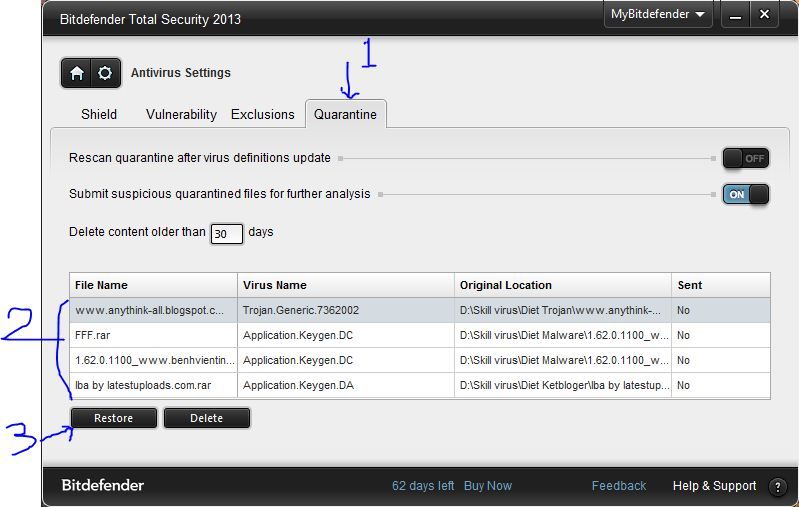
Task: Switch to the Shield tab
Action: pos(99,114)
